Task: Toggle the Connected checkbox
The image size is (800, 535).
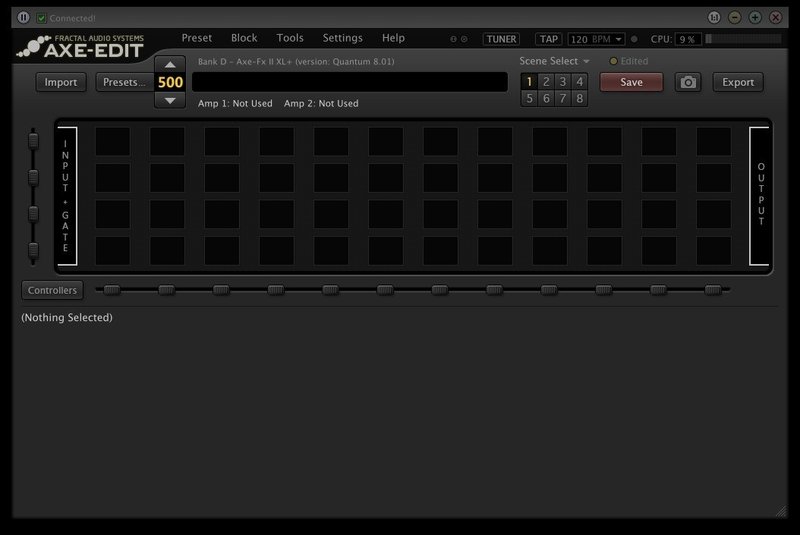Action: click(41, 18)
